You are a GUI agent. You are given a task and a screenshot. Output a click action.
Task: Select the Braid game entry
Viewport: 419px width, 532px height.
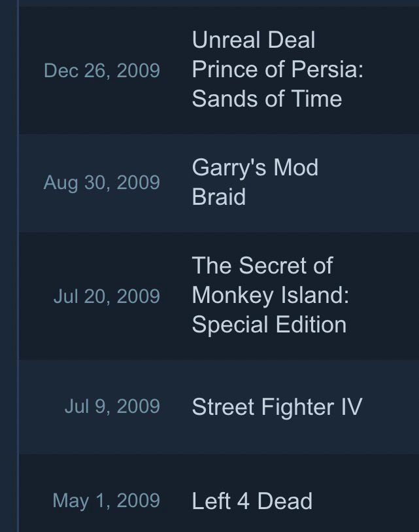coord(219,197)
